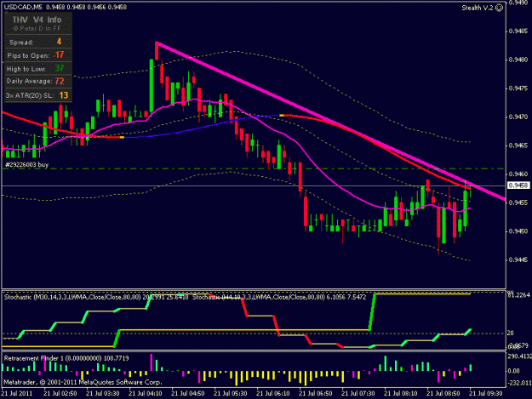This screenshot has width=532, height=399.
Task: Click the 0.9485 price scale label
Action: [518, 31]
